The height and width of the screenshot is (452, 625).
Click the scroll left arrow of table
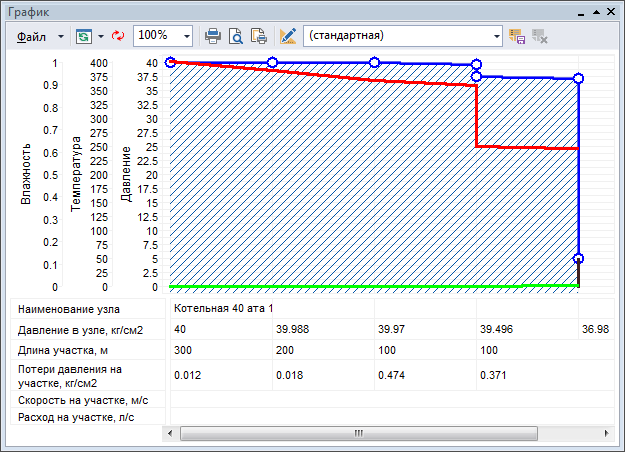pos(170,434)
